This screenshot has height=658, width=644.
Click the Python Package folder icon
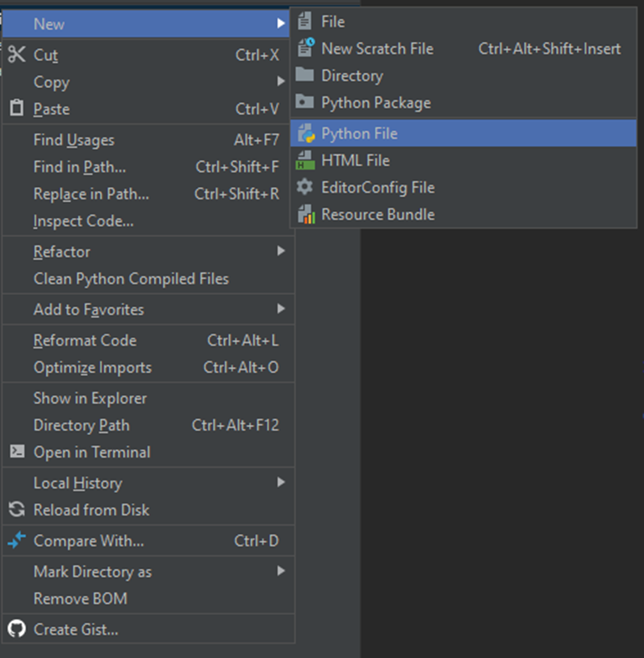click(306, 102)
